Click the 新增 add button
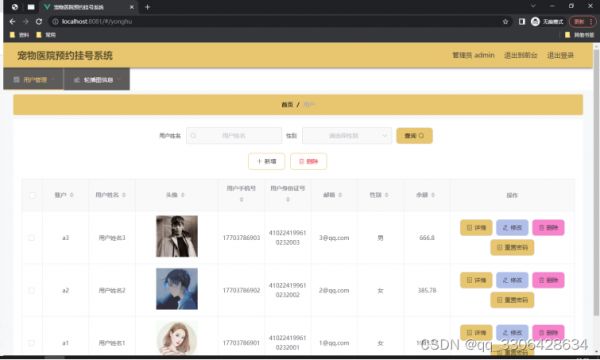 click(266, 161)
